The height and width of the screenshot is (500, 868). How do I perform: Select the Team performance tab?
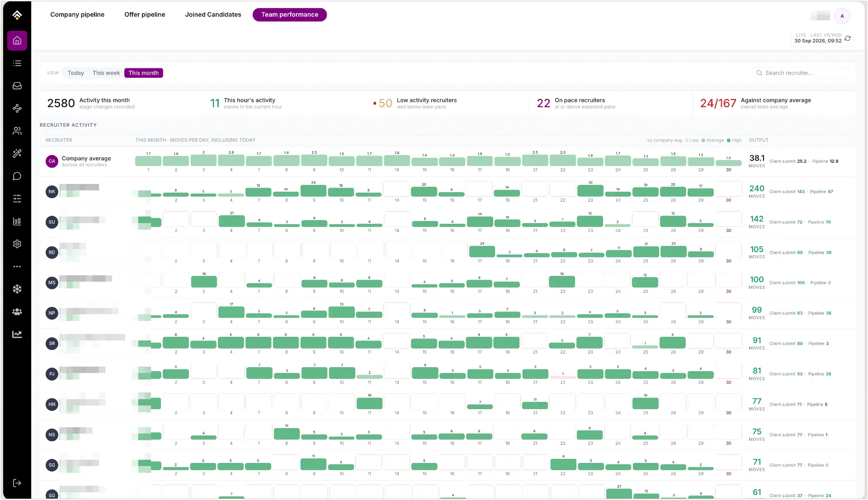[x=290, y=14]
